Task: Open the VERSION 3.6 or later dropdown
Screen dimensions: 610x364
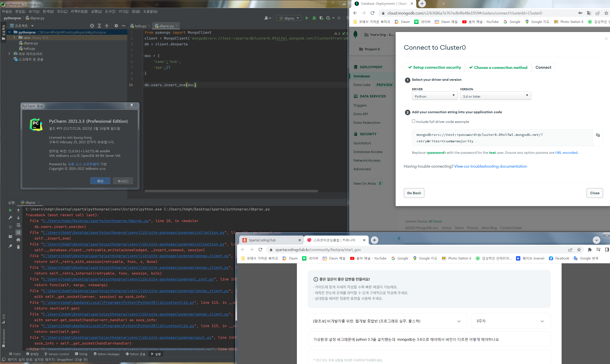Action: 495,96
